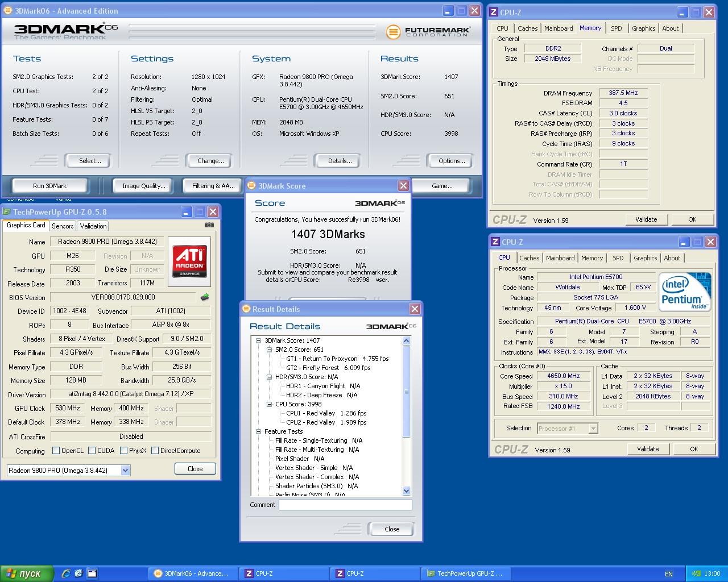Click Validate in the CPU-Z Memory window
This screenshot has width=728, height=582.
click(646, 219)
